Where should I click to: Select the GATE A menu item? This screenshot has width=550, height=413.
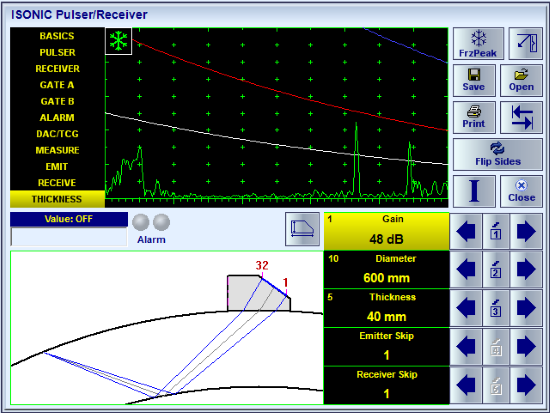(x=57, y=85)
